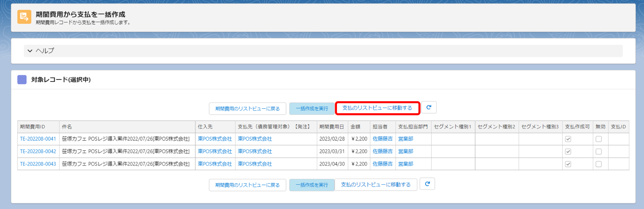Open record link TE-202208-0043
Image resolution: width=644 pixels, height=209 pixels.
pos(38,164)
